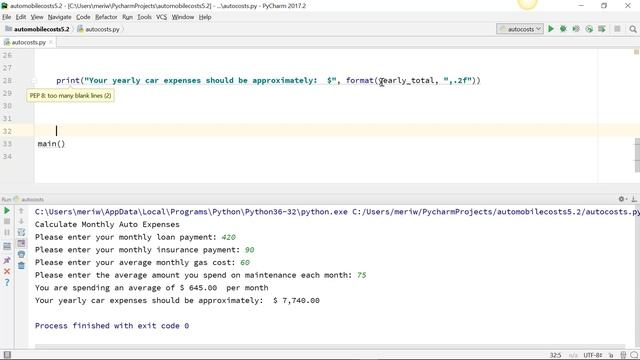Click the rightmost status bar round icon
The height and width of the screenshot is (360, 640).
click(634, 355)
